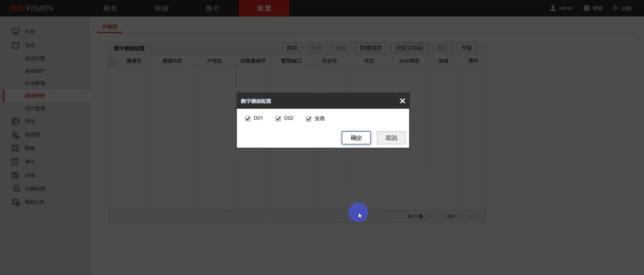The height and width of the screenshot is (275, 644).
Task: Click the 智能分析 smart analysis icon
Action: [16, 202]
